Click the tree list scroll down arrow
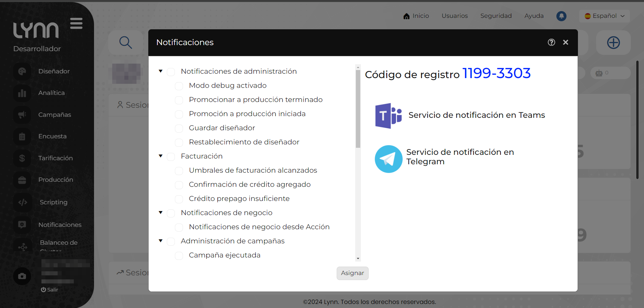Viewport: 644px width, 308px height. pos(358,259)
